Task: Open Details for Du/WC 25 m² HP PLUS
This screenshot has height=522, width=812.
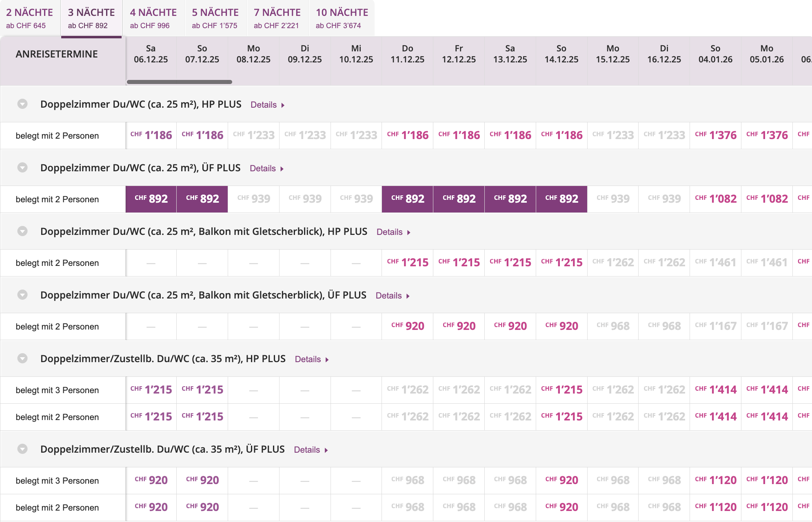Action: (x=267, y=105)
